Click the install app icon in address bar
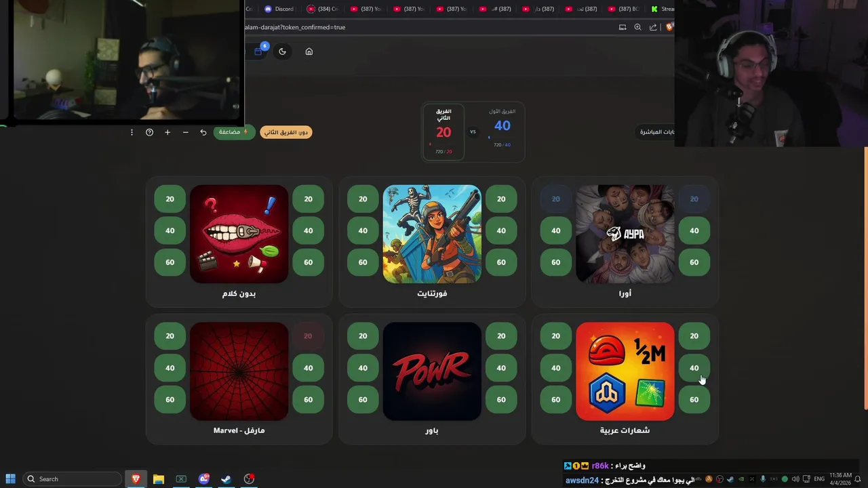 [x=623, y=27]
